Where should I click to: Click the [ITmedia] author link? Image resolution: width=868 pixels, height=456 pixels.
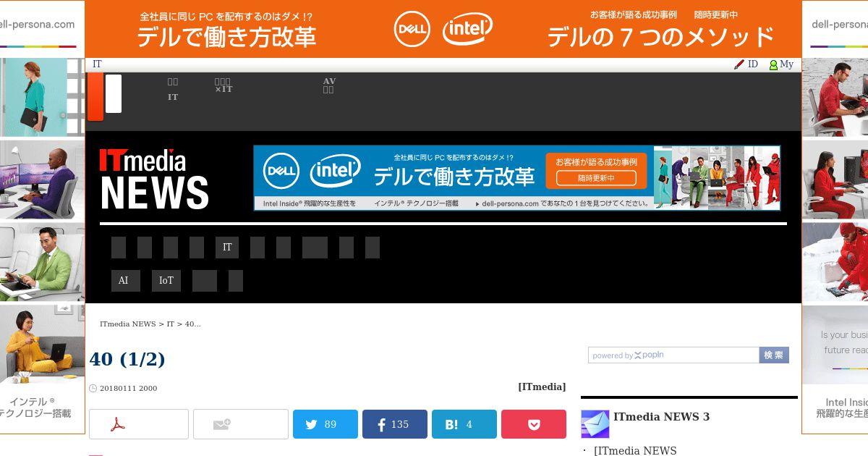pyautogui.click(x=542, y=387)
